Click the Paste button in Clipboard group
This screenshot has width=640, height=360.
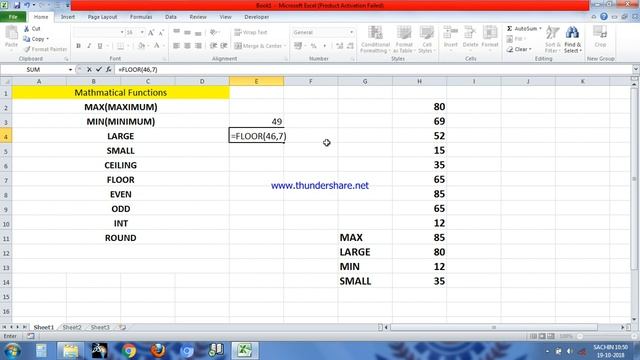(11, 37)
